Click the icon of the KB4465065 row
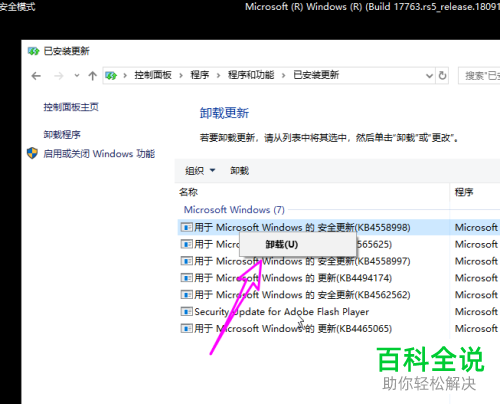This screenshot has height=404, width=500. coord(187,328)
